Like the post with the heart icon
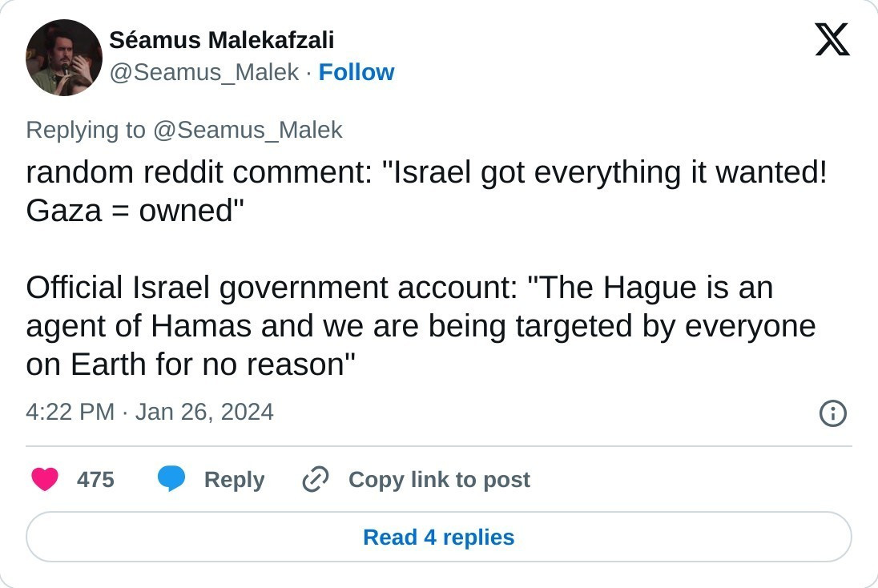Viewport: 878px width, 588px height. pos(45,479)
